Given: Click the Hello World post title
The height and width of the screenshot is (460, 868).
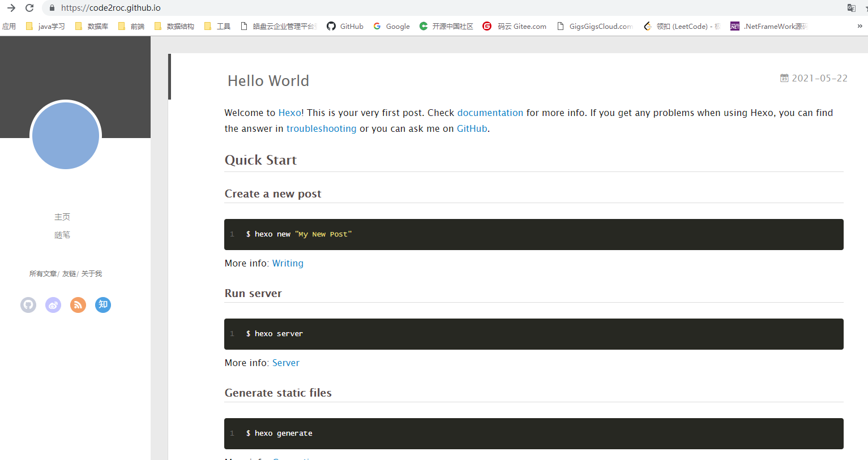Looking at the screenshot, I should [268, 81].
